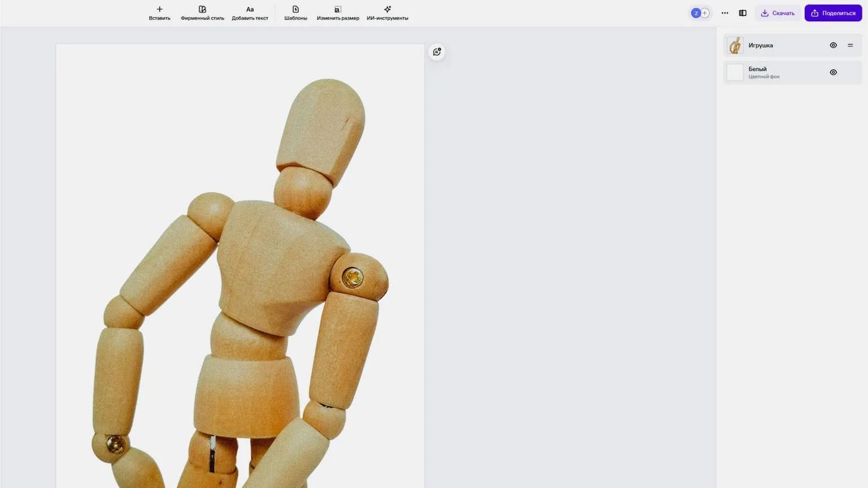868x488 pixels.
Task: Open the ИИ-инструменты sparkle tool
Action: (387, 10)
